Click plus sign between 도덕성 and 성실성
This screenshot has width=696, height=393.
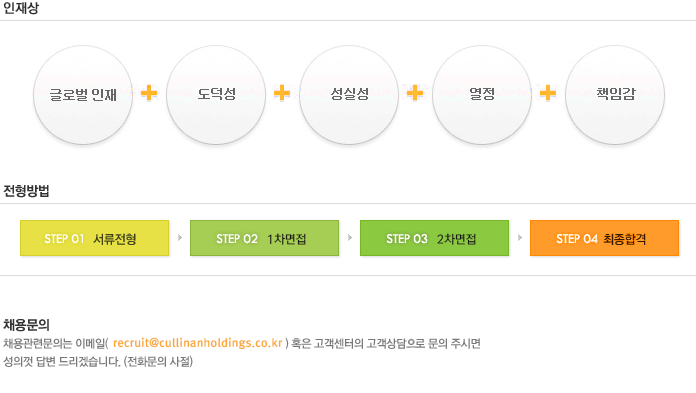pos(282,93)
